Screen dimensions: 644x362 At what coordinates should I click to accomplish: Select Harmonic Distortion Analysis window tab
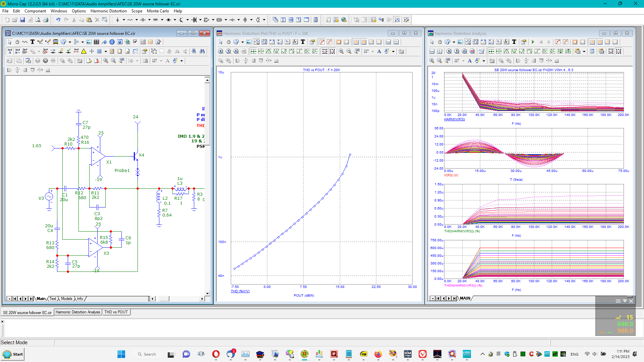(78, 312)
